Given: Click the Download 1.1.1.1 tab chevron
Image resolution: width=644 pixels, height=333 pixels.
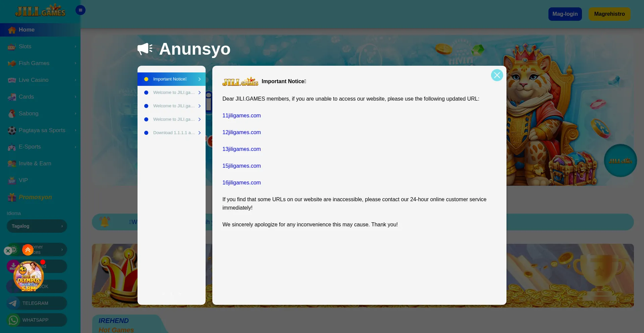Looking at the screenshot, I should [200, 133].
